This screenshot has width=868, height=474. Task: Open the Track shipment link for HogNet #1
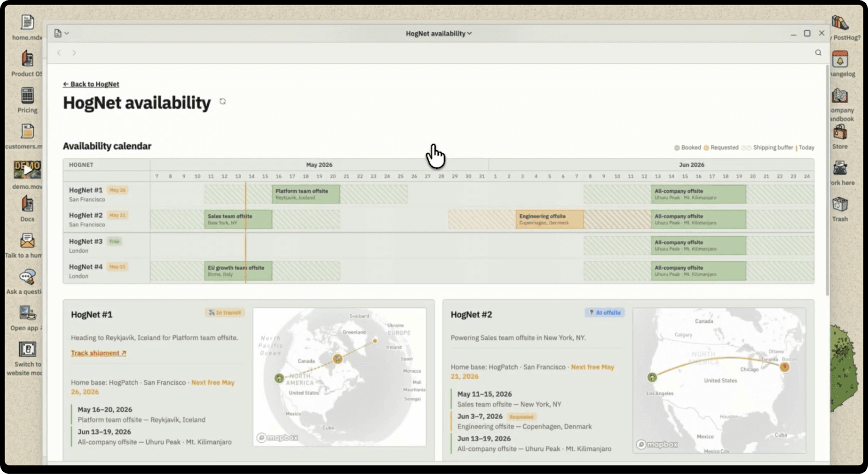99,353
